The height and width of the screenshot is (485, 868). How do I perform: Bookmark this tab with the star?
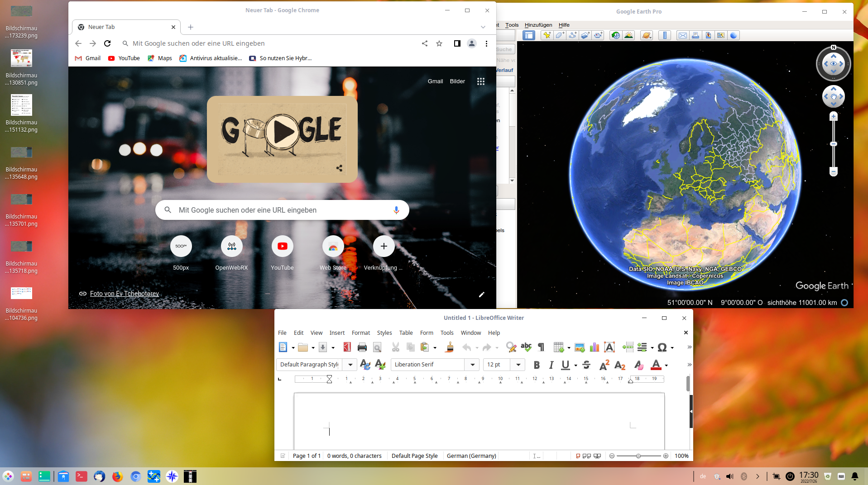pos(439,43)
